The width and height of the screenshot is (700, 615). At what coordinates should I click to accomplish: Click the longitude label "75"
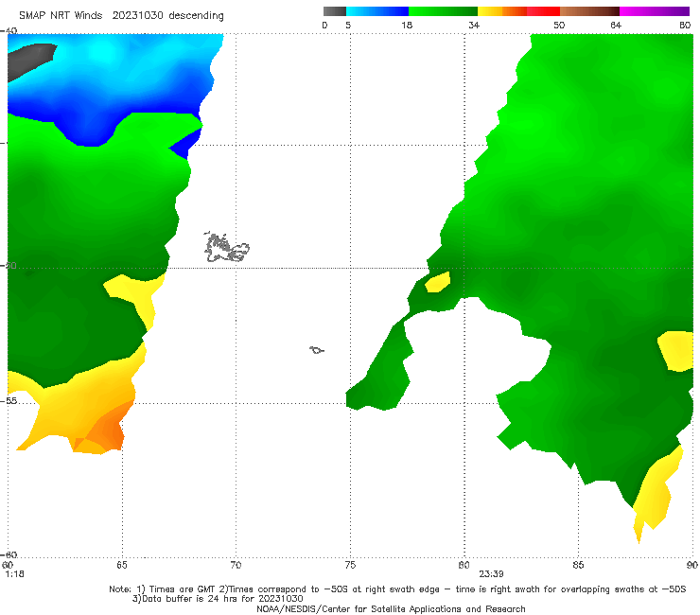350,566
